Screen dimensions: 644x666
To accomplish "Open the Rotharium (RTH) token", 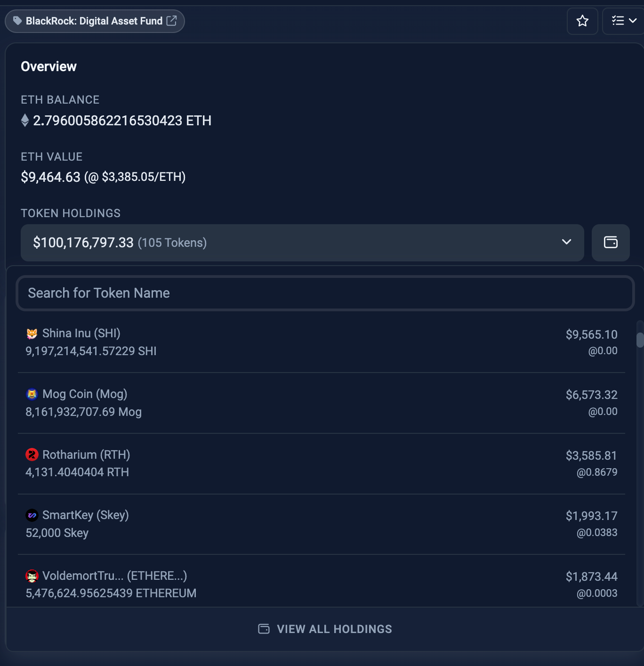I will coord(86,455).
